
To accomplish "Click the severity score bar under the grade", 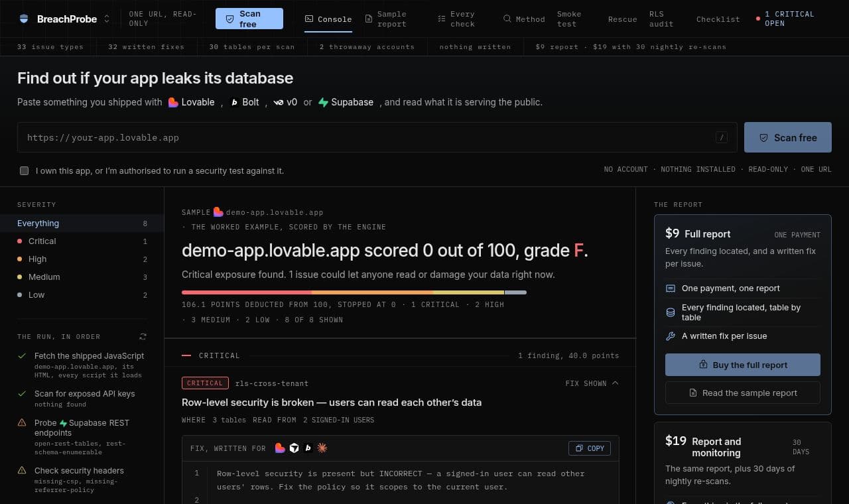I will [x=354, y=292].
